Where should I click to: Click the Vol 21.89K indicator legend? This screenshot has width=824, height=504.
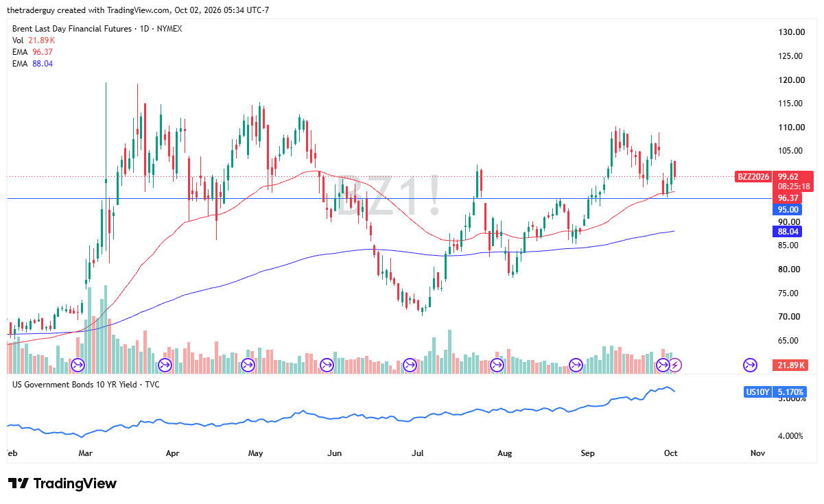(x=33, y=41)
